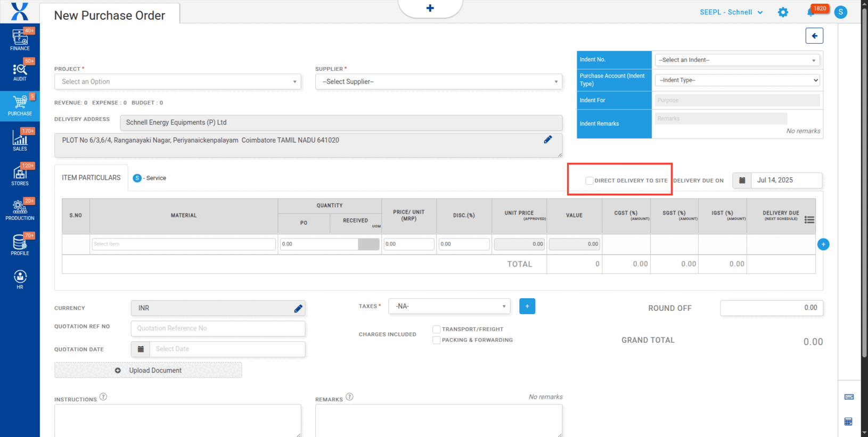Check the Transport/Freight charges box
This screenshot has height=437, width=868.
(x=436, y=329)
